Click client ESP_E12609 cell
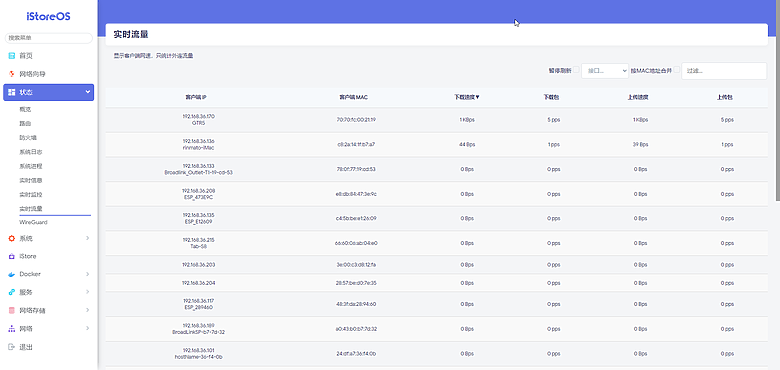780x370 pixels. [198, 218]
